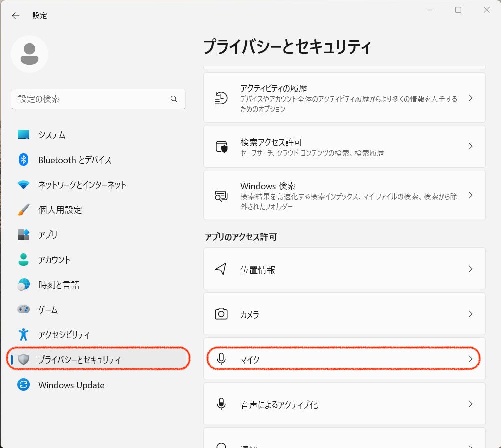Select アカウント in the sidebar
Screen dimensions: 501x448
(x=98, y=260)
